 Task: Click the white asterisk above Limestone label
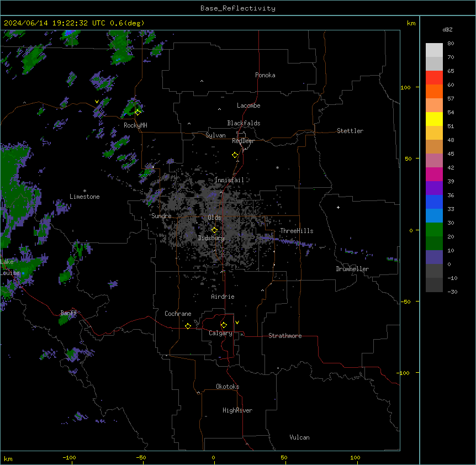point(84,191)
